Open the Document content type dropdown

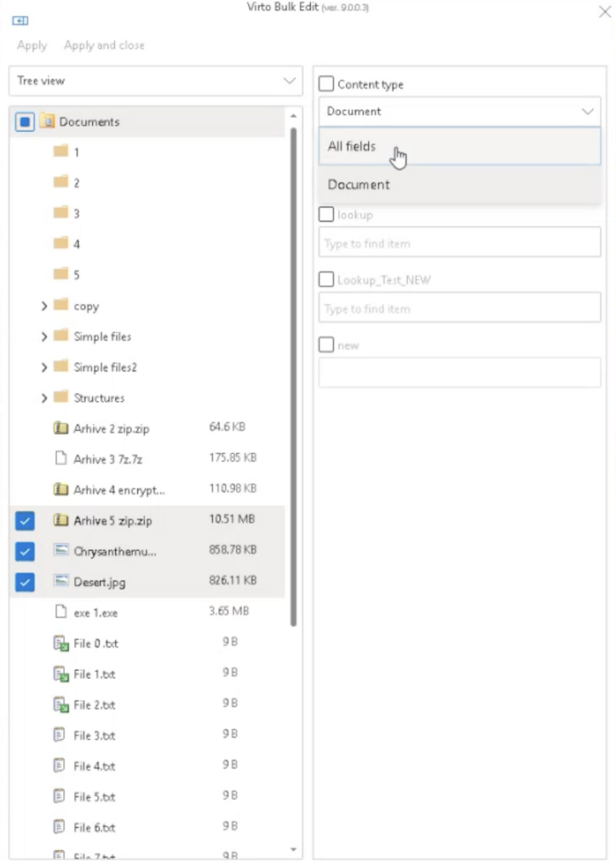point(460,112)
